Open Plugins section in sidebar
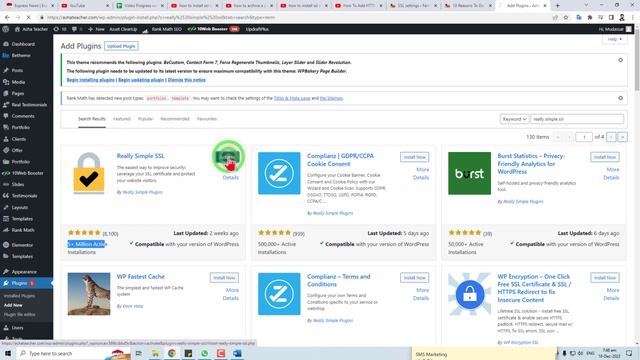The width and height of the screenshot is (640, 360). tap(20, 283)
